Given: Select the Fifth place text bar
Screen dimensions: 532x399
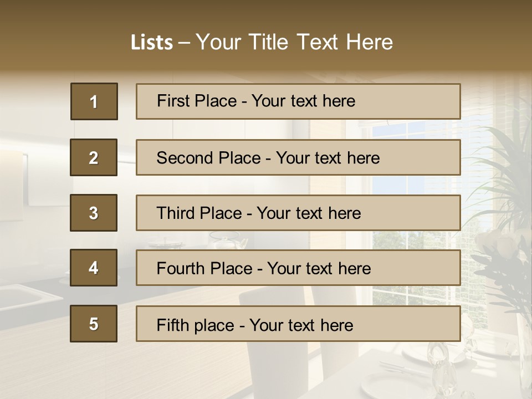Looking at the screenshot, I should point(298,324).
